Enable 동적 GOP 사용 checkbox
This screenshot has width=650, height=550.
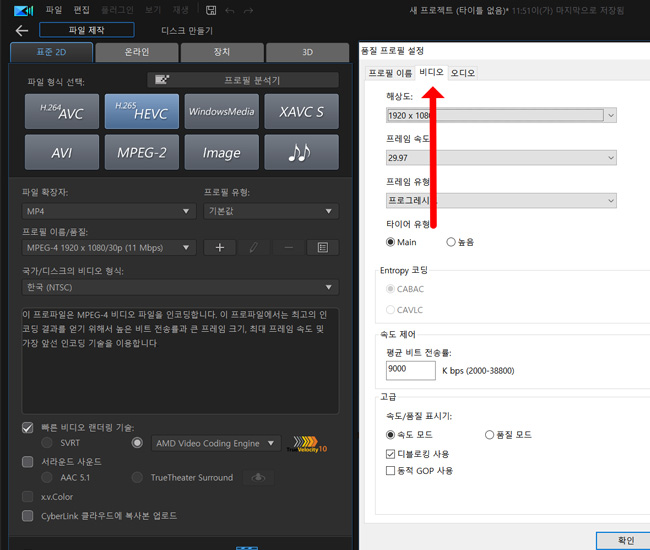click(x=390, y=471)
